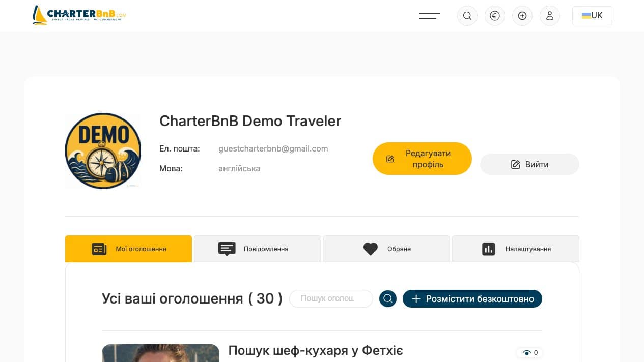Screen dimensions: 644x362
Task: Click the Ukrainian flag icon
Action: [586, 16]
